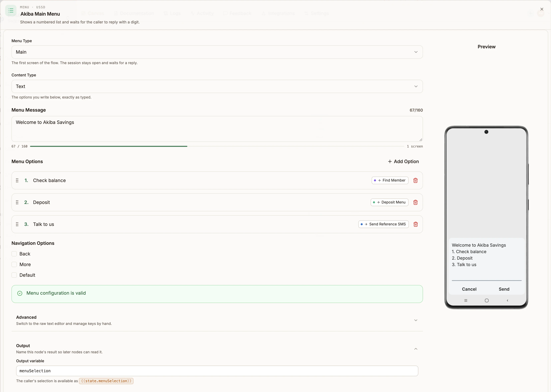The image size is (551, 392).
Task: Tap the recent apps icon in phone preview
Action: [x=466, y=300]
